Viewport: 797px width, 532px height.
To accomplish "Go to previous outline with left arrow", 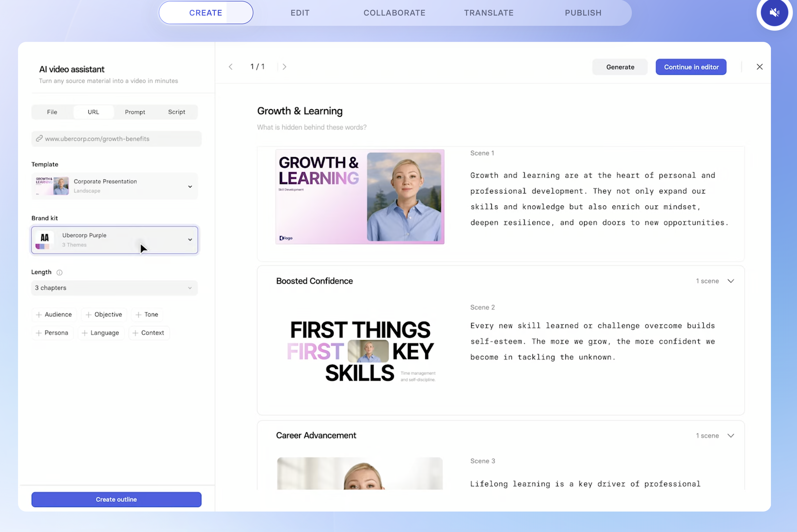I will pos(231,67).
